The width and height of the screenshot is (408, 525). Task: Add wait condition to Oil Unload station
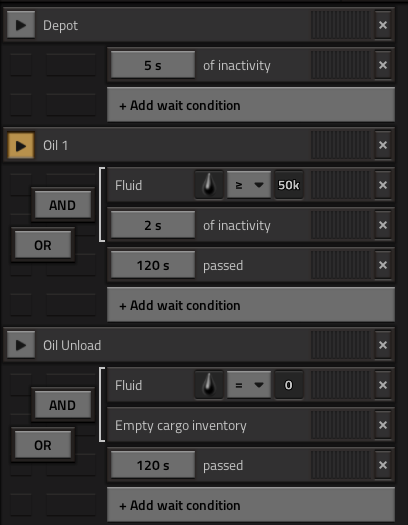(251, 505)
